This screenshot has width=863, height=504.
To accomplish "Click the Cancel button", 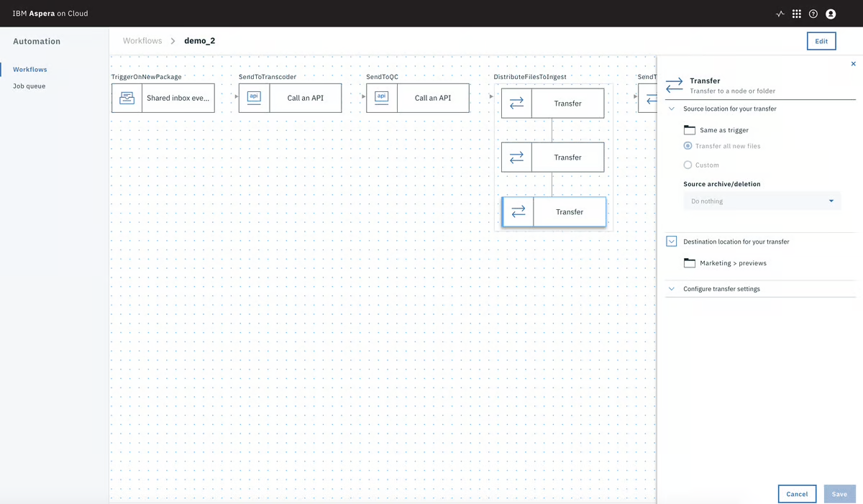I will (x=796, y=493).
